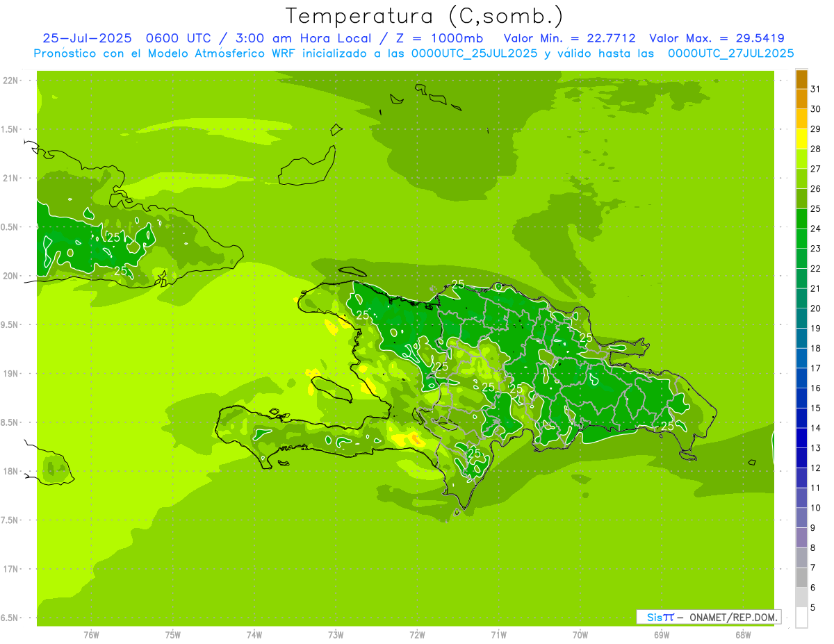Select the "25-Jul-2025" date text

87,38
